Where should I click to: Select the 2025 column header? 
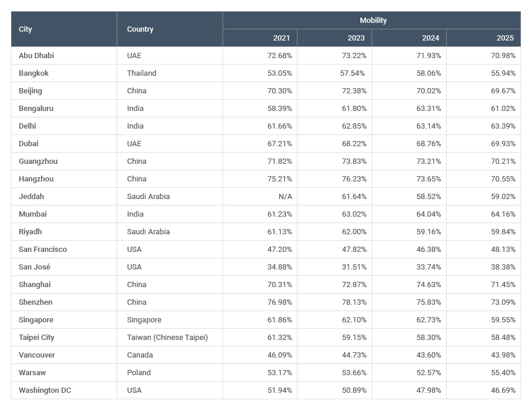coord(505,38)
